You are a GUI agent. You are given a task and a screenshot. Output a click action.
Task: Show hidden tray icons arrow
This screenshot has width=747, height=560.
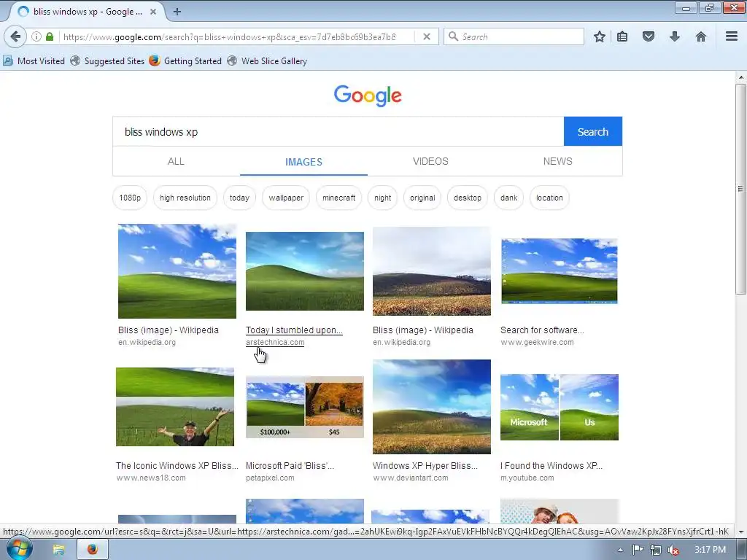[620, 550]
